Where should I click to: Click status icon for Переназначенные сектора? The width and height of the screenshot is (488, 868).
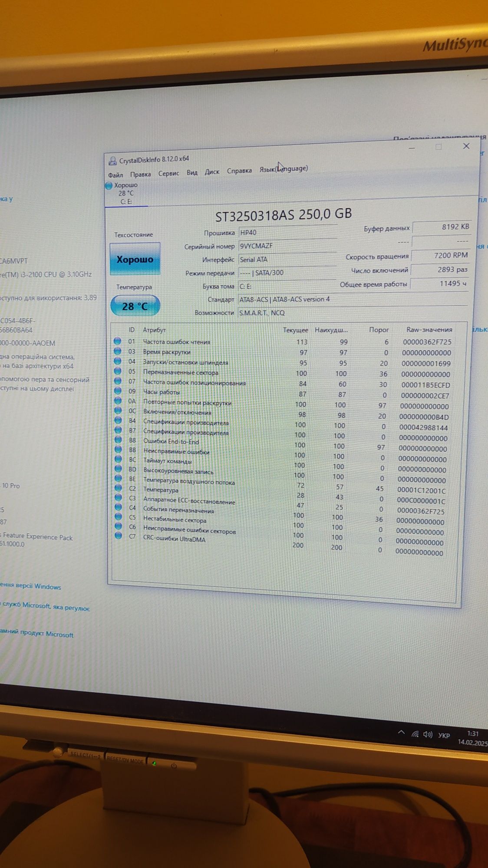pos(118,371)
